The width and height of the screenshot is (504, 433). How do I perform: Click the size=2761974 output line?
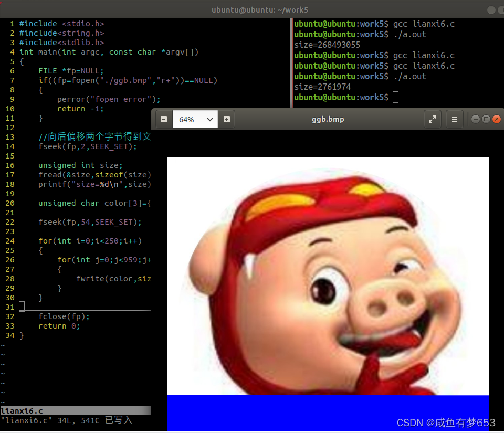pyautogui.click(x=322, y=87)
